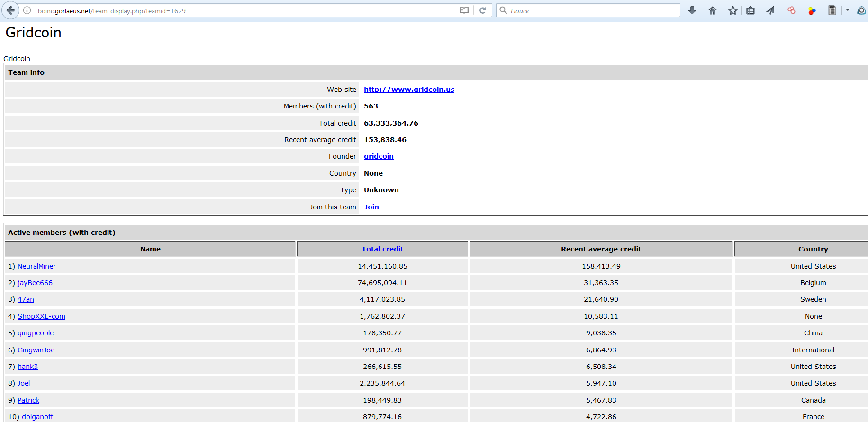Show bookmarks list menu icon
Image resolution: width=868 pixels, height=422 pixels.
750,10
